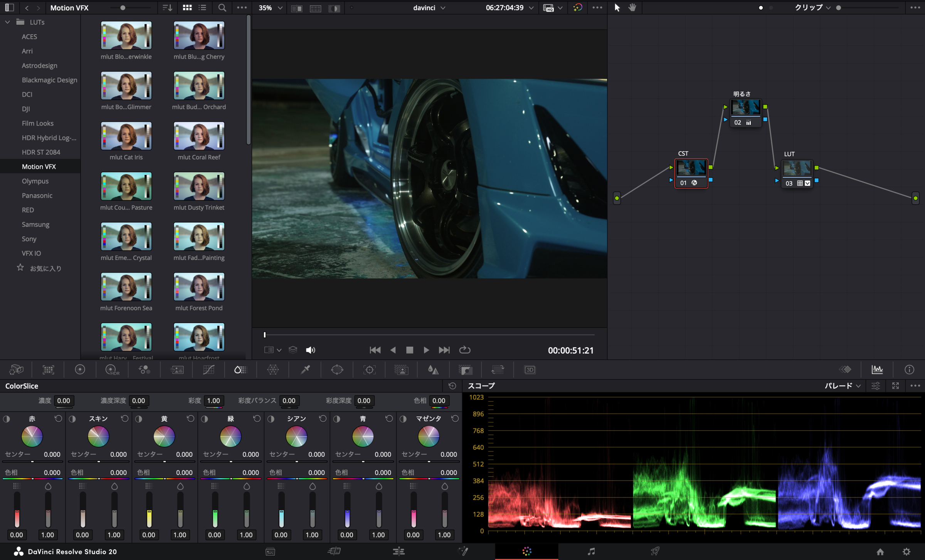Click the 緑 vector color wheel
The image size is (925, 560).
tap(230, 436)
